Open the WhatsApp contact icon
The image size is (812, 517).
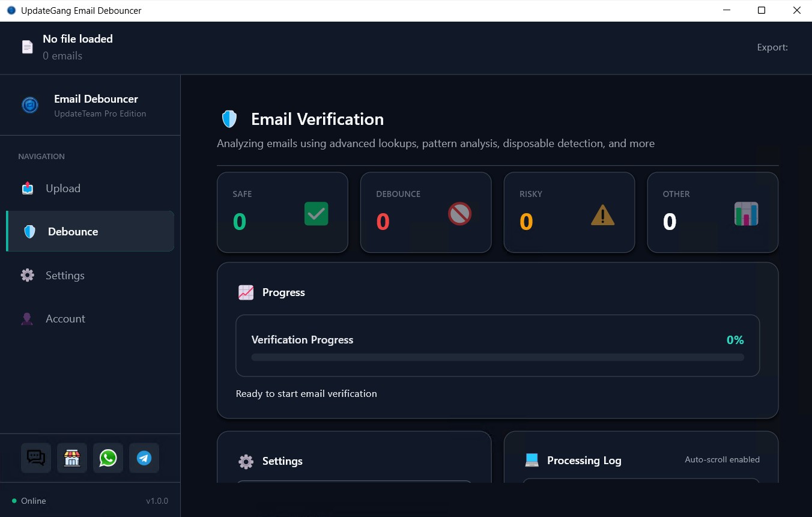108,458
